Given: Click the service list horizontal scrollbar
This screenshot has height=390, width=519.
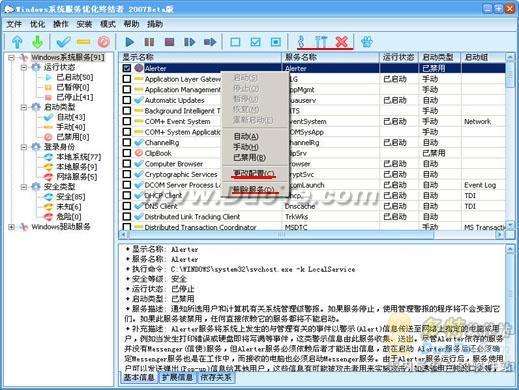Looking at the screenshot, I should (312, 235).
